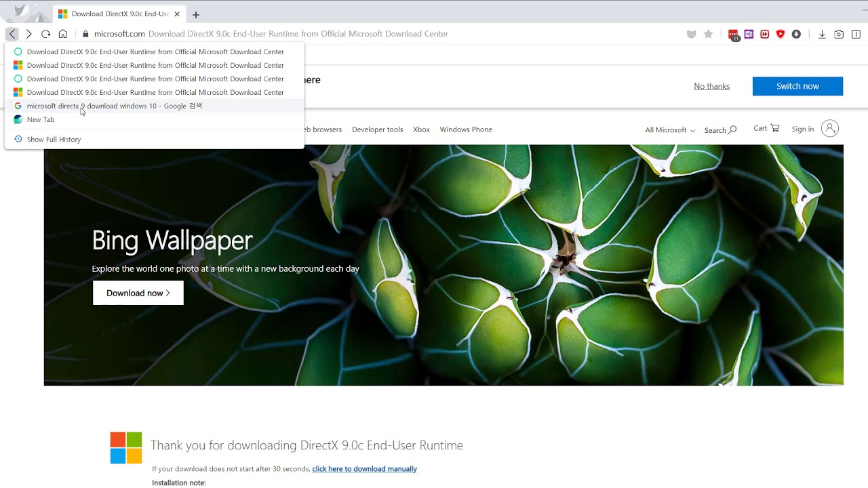Select the Download DirectX 9.0c End-User tab
The height and width of the screenshot is (488, 868).
click(120, 14)
